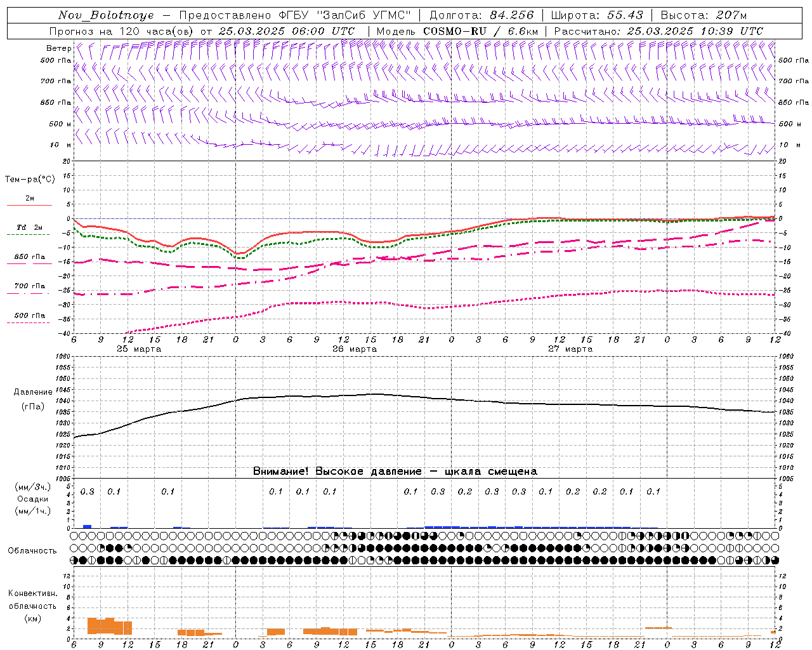The image size is (812, 650).
Task: Click the (мм/3ч.) precipitation unit label
Action: pyautogui.click(x=32, y=487)
